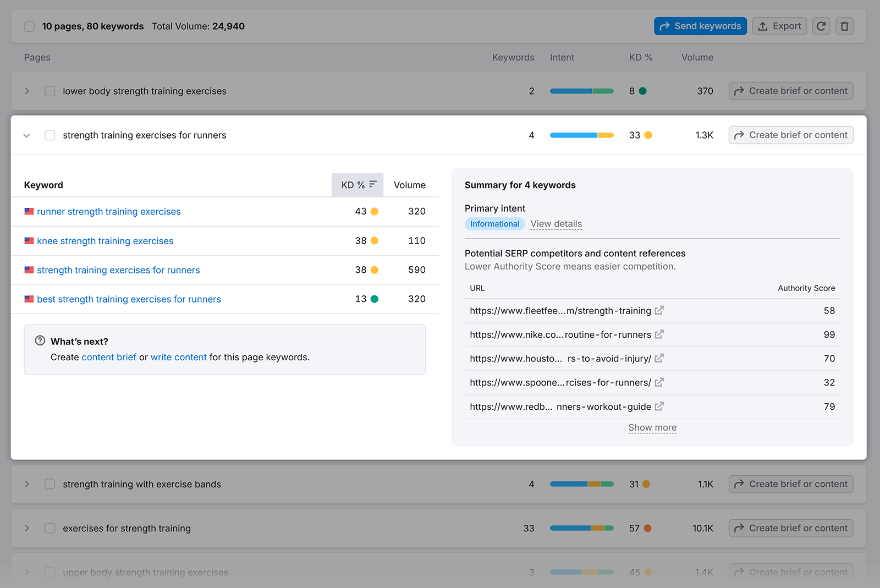The height and width of the screenshot is (588, 880).
Task: Click Create brief or content for runners page
Action: pyautogui.click(x=790, y=135)
